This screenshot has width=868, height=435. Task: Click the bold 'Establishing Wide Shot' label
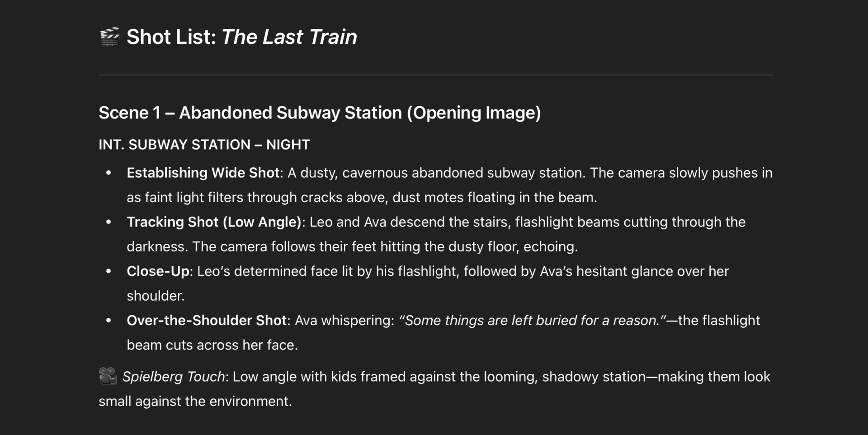(x=203, y=173)
